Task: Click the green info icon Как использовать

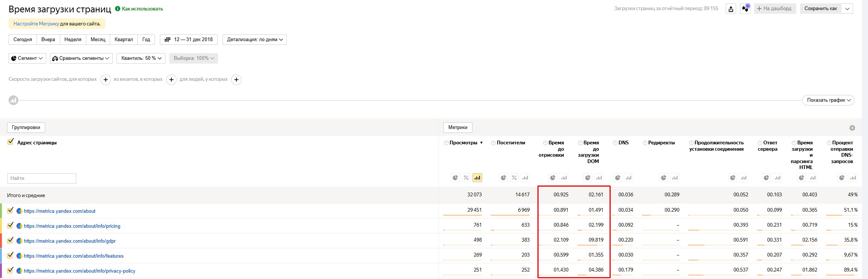Action: pyautogui.click(x=118, y=9)
